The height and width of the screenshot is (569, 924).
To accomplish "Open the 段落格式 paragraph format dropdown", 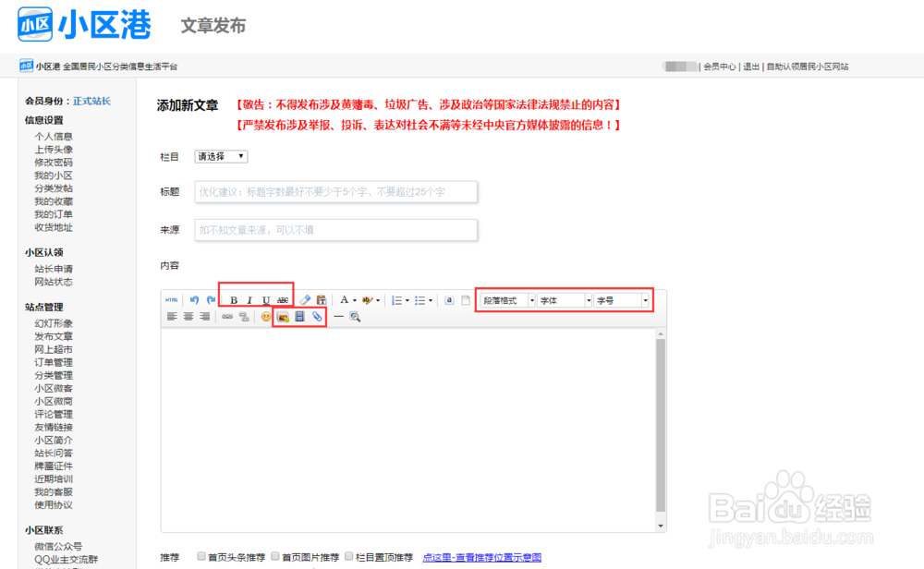I will coord(506,299).
